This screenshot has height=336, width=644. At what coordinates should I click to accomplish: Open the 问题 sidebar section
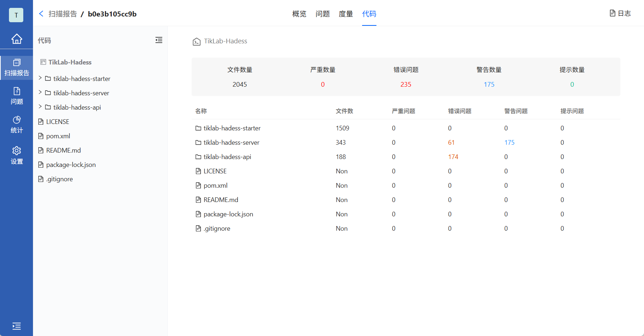[x=16, y=96]
